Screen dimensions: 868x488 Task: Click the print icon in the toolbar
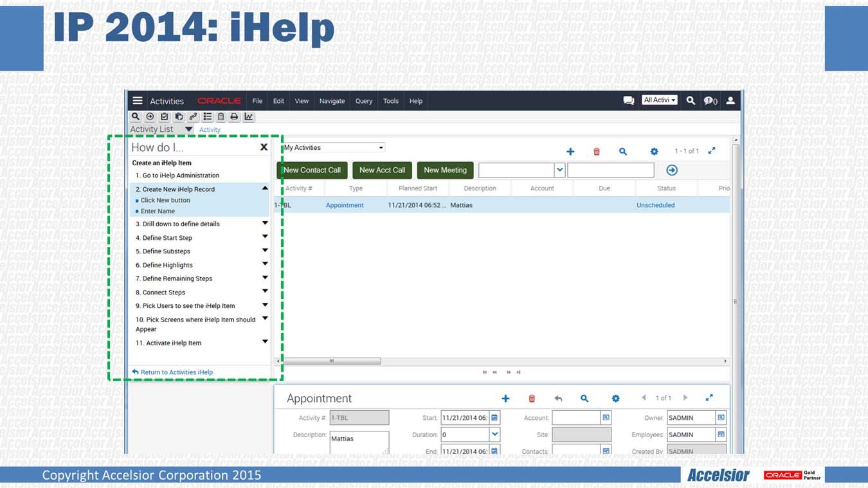pos(234,117)
